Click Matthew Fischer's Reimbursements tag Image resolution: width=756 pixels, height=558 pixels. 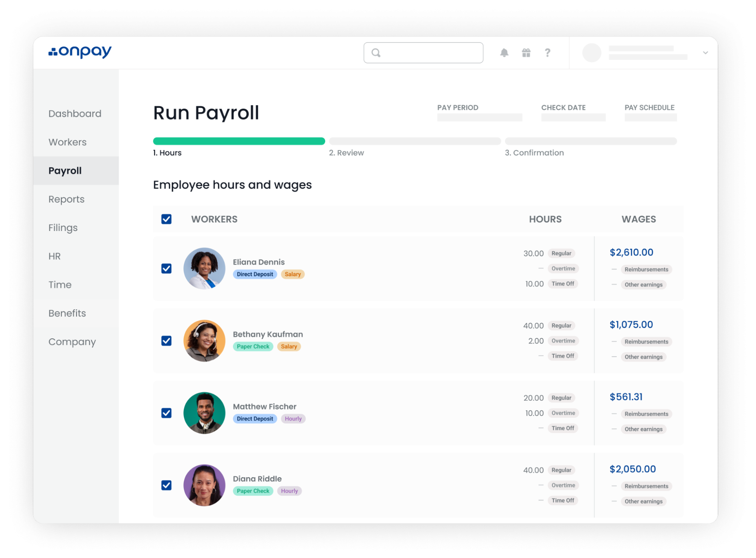point(646,414)
